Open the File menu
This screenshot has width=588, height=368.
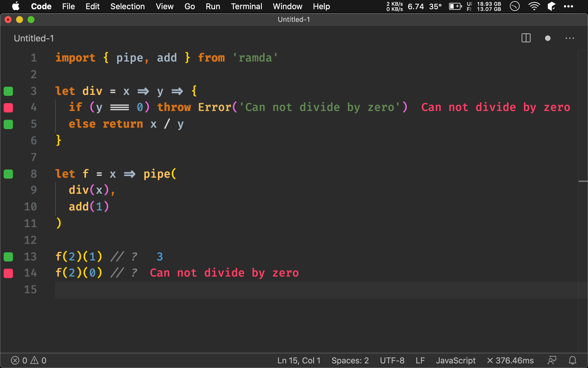[x=68, y=6]
